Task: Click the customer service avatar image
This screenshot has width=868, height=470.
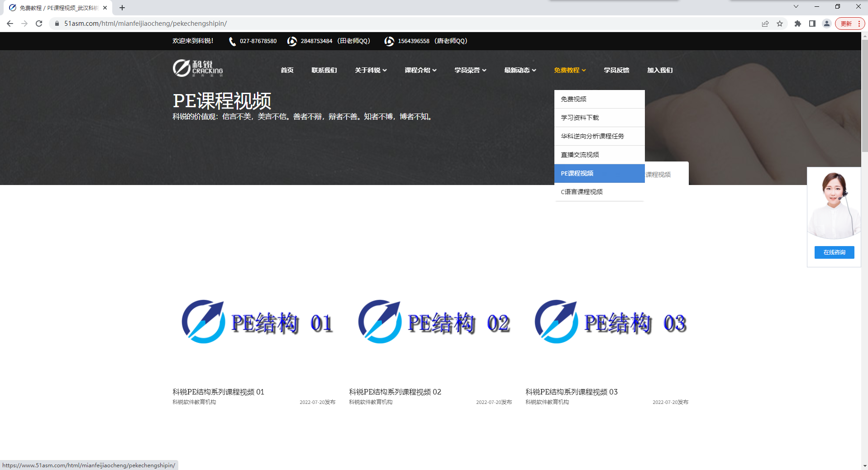Action: coord(834,205)
